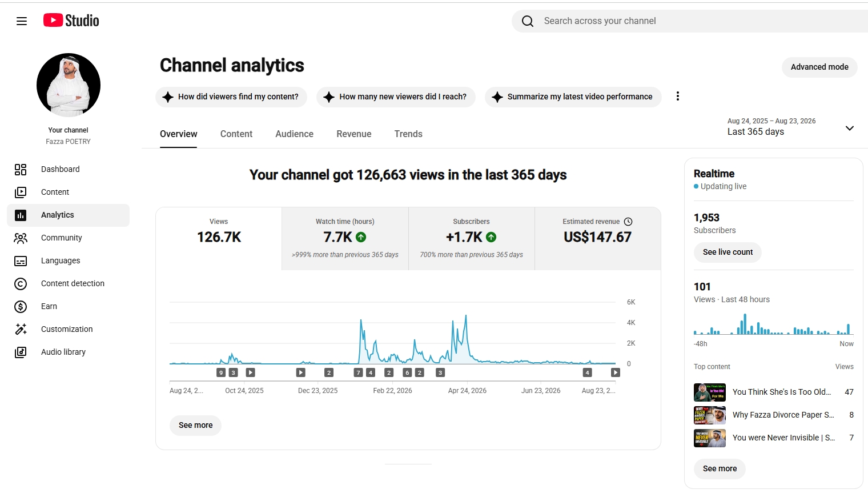
Task: Click the estimated revenue clock icon
Action: [628, 222]
